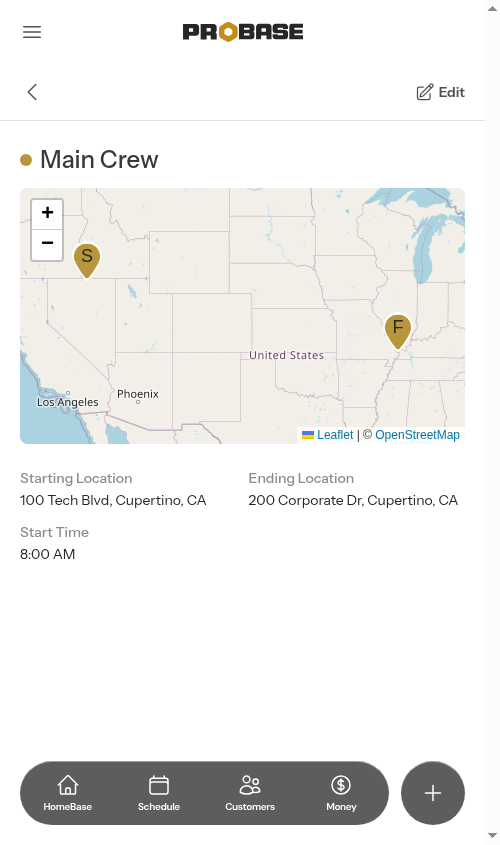Select the S start marker on map
The height and width of the screenshot is (845, 500).
point(87,260)
